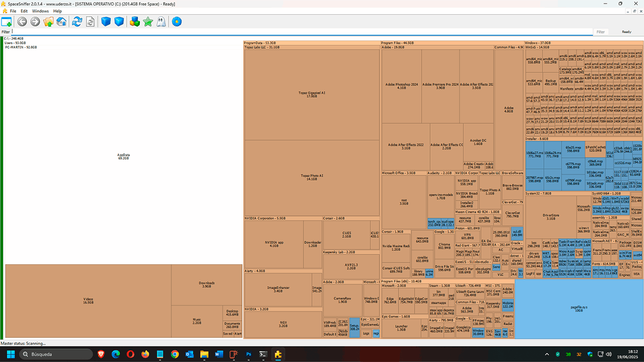644x362 pixels.
Task: Open the File menu
Action: (x=13, y=11)
